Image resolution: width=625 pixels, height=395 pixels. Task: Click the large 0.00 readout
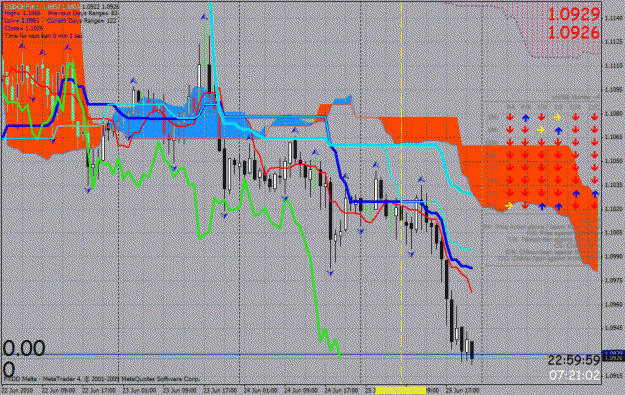click(x=24, y=348)
